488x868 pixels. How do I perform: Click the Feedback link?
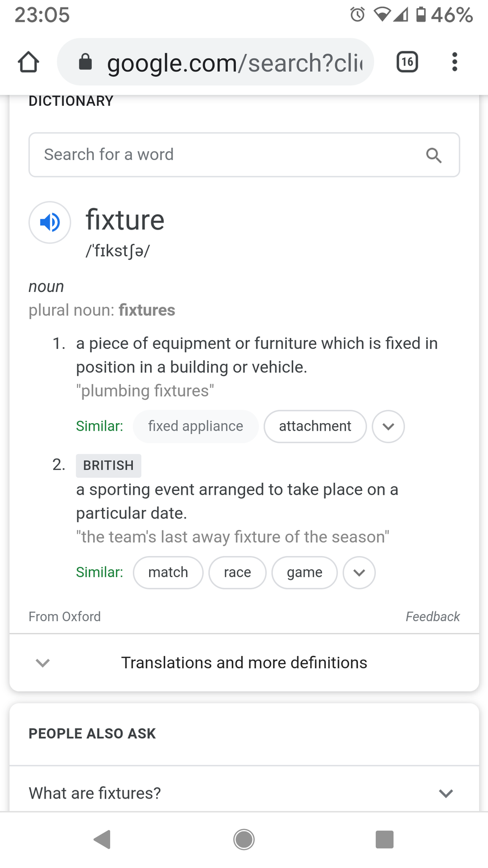(x=432, y=617)
